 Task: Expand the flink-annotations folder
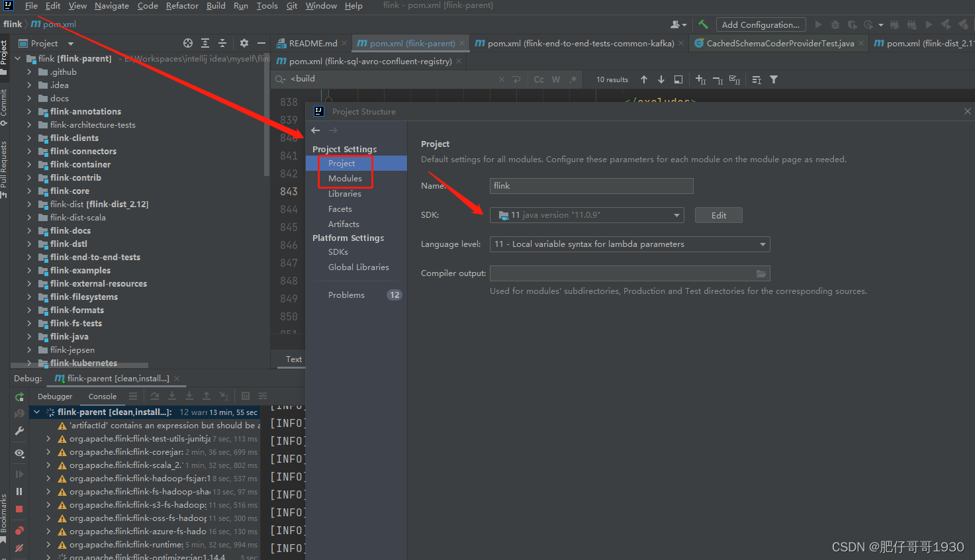[x=29, y=112]
